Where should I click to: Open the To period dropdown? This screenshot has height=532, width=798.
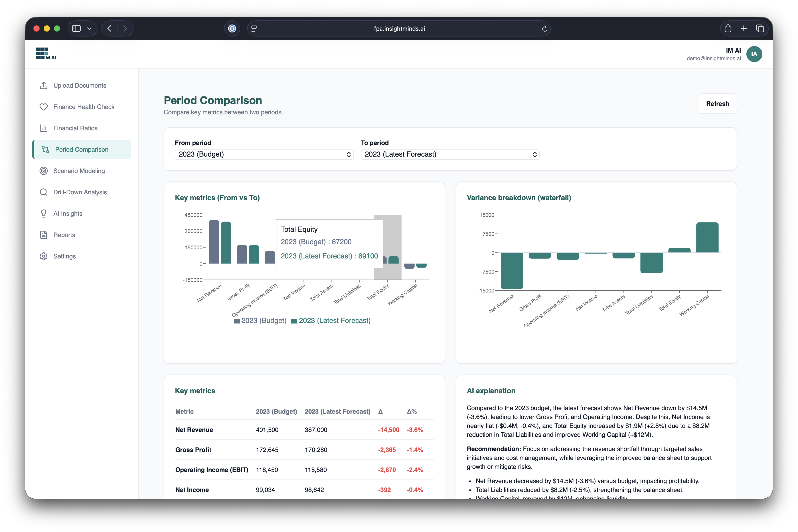coord(450,154)
